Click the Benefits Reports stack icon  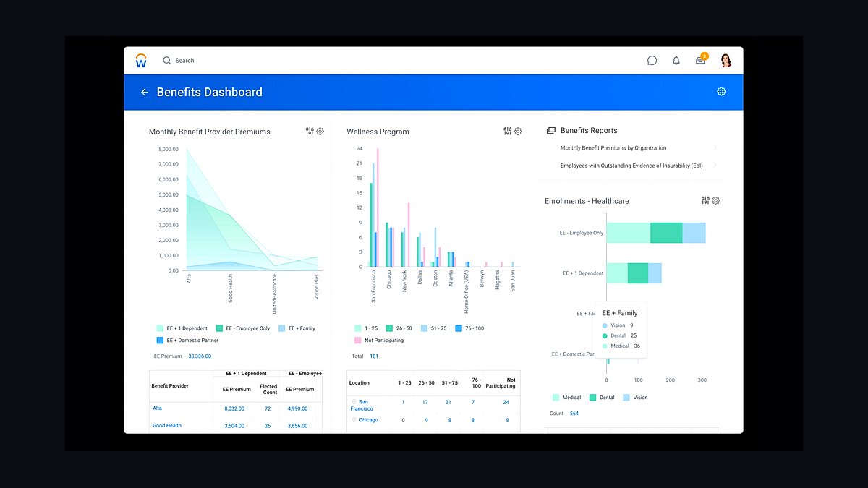pos(551,131)
